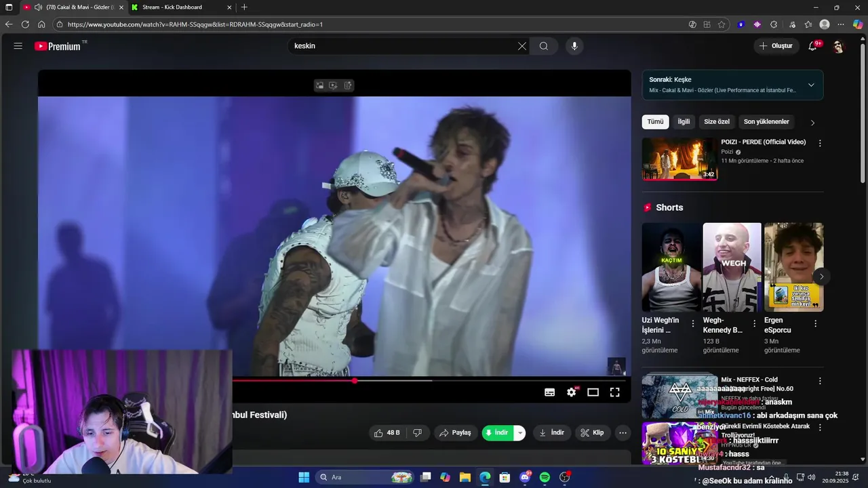The image size is (868, 488).
Task: Open POIZI - PERDE (Official Video) title link
Action: 764,142
